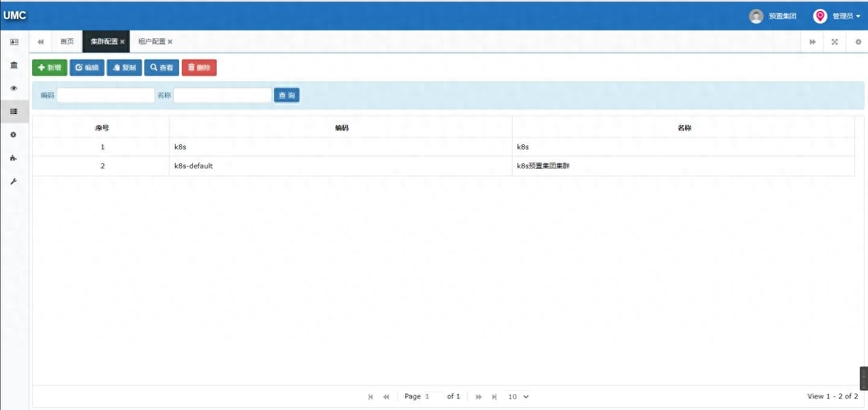868x410 pixels.
Task: Select the k8s-default code cell
Action: [341, 166]
